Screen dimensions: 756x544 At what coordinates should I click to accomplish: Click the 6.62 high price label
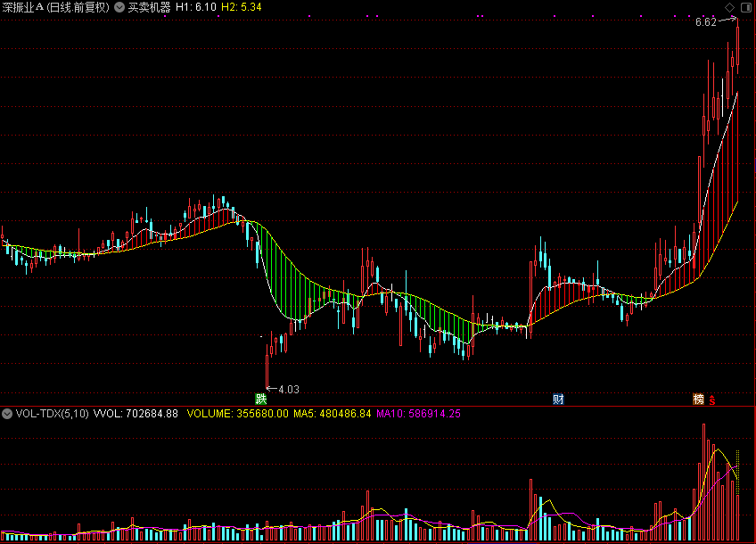[706, 22]
